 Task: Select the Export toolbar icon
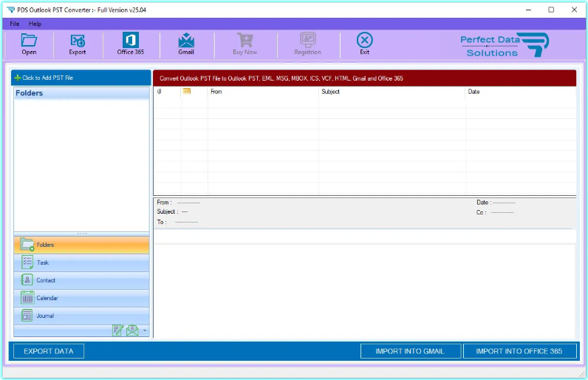(78, 44)
